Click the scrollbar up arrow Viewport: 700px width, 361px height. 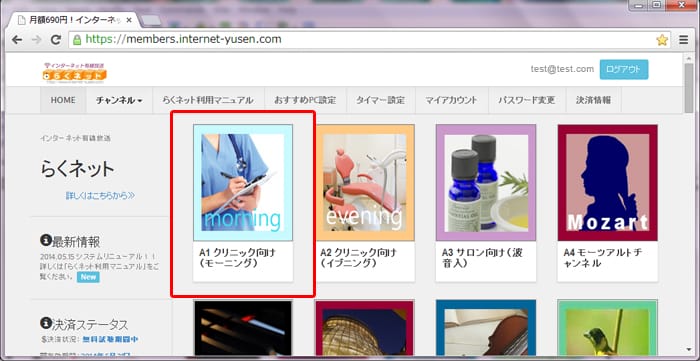(689, 58)
